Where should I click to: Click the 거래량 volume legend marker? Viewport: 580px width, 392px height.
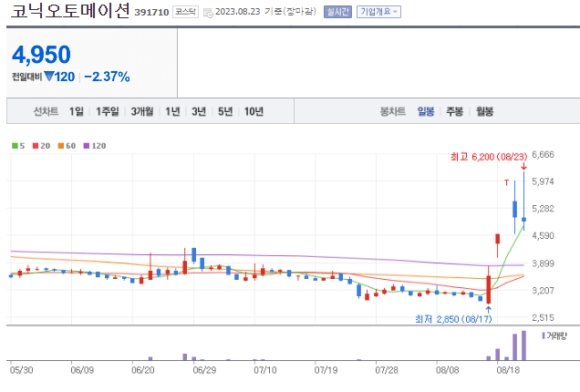click(544, 335)
